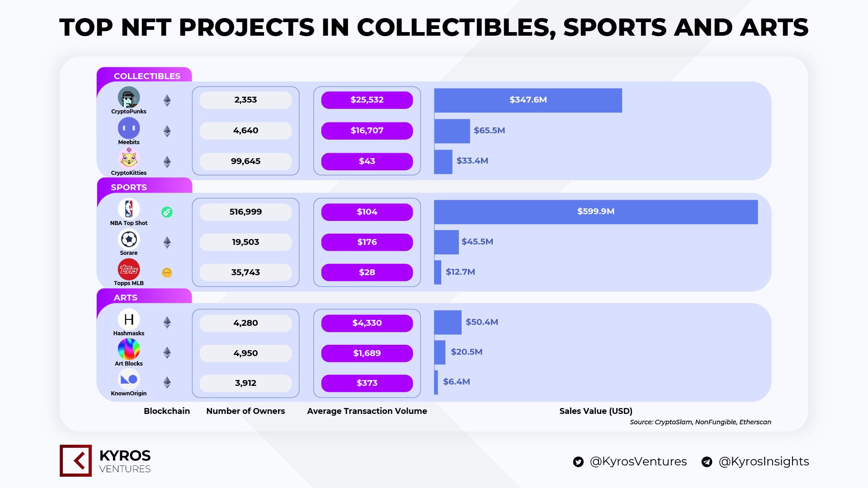Click the $599.9M NBA Top Shot bar
The image size is (868, 488).
(596, 212)
